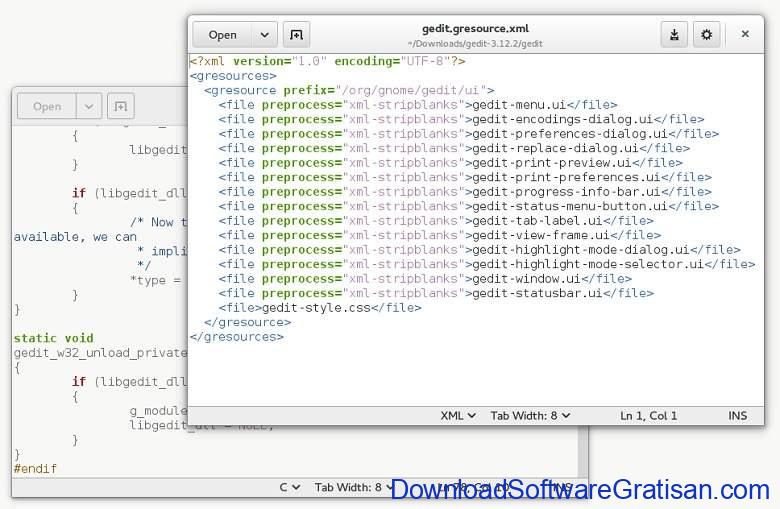Screen dimensions: 780x509
Task: Click the closing </gresources> tag line
Action: (236, 336)
